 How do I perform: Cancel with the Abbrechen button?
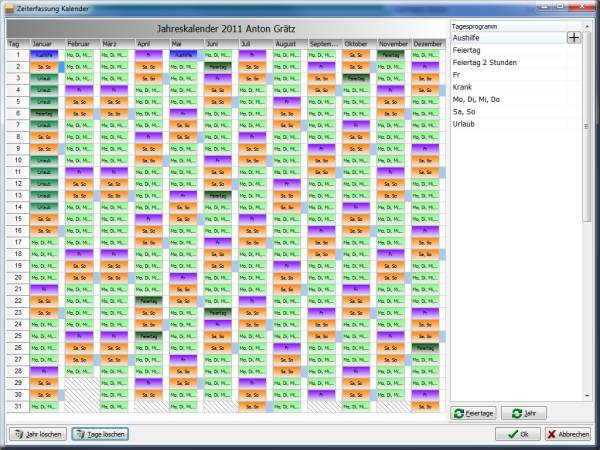568,434
